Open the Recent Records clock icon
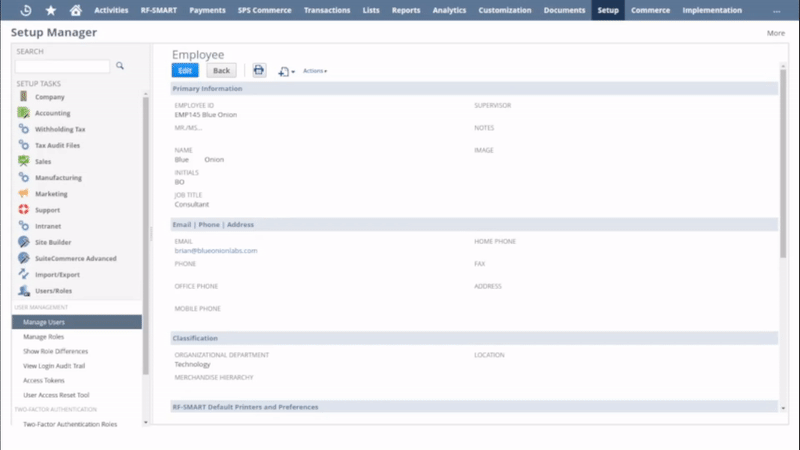This screenshot has width=800, height=450. 26,10
